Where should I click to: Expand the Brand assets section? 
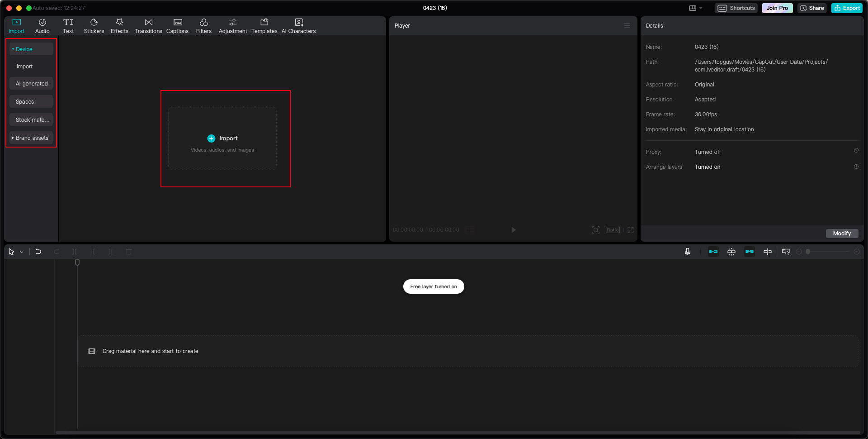tap(31, 138)
